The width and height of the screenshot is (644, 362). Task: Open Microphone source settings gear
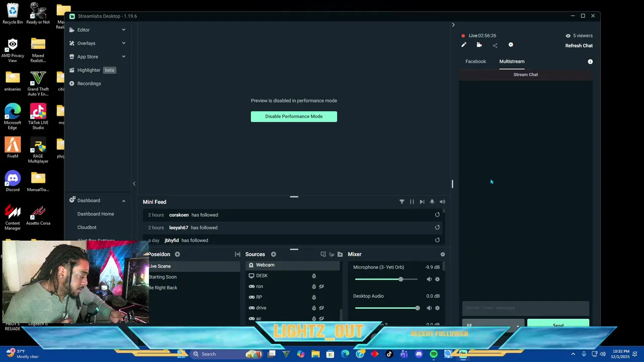pos(437,279)
